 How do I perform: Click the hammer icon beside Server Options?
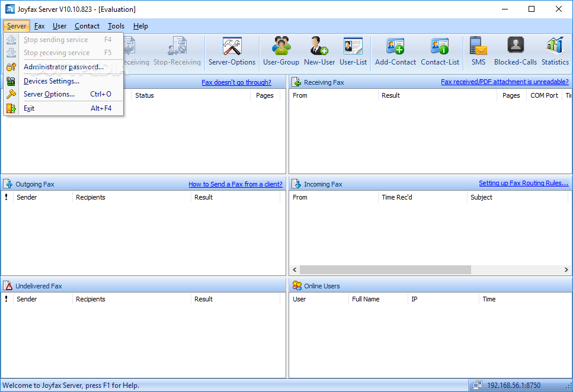pos(11,94)
